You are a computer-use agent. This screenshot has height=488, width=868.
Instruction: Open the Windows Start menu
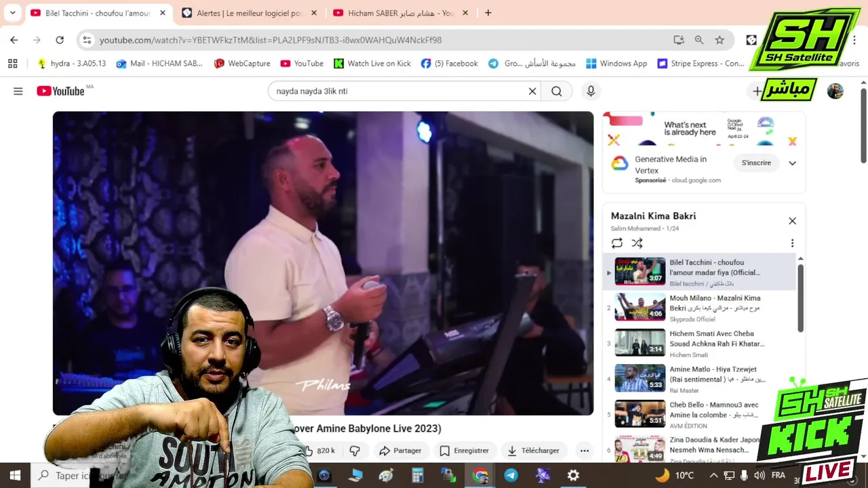point(15,475)
